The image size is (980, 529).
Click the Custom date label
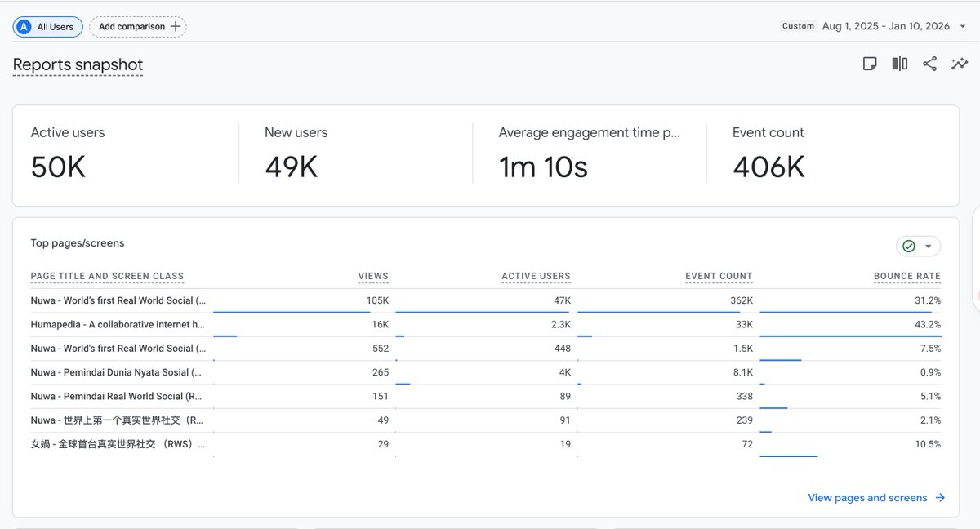point(798,26)
